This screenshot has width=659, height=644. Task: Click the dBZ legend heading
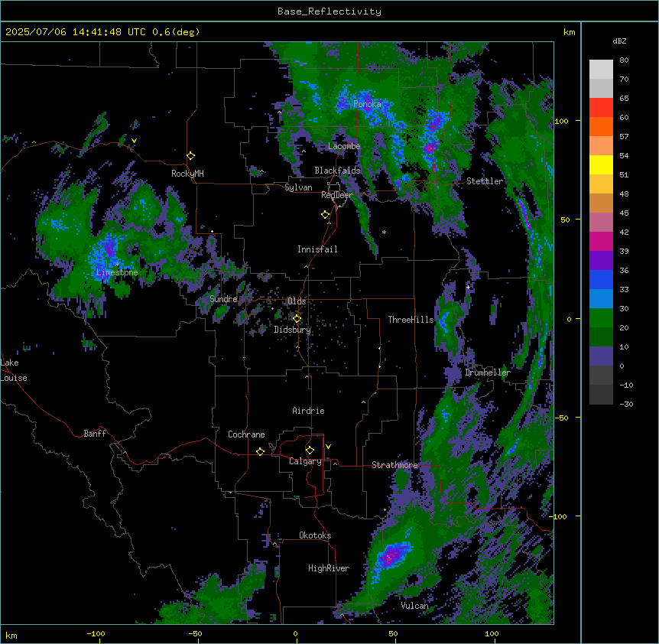619,41
